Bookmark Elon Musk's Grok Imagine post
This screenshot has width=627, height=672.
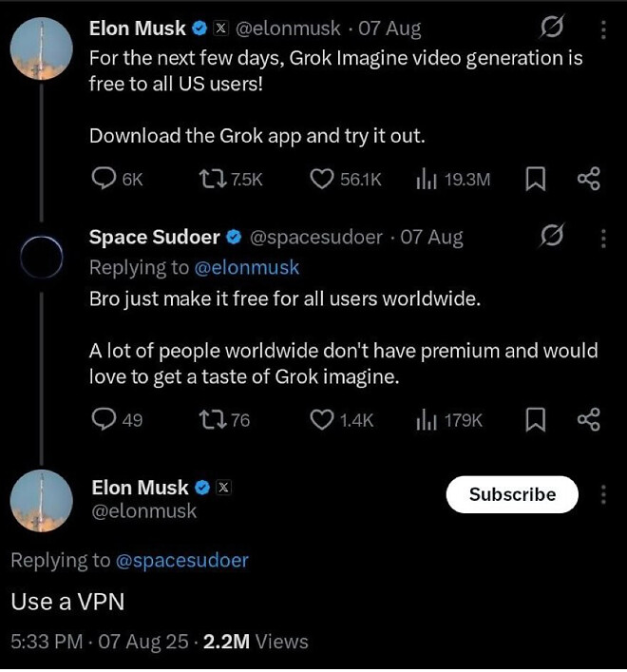point(536,179)
